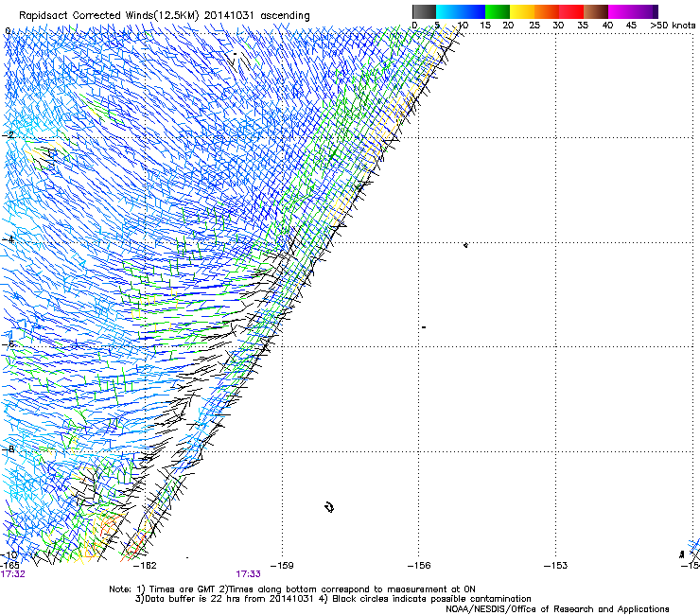Click the '-153' longitude axis label
700x615 pixels.
(556, 566)
